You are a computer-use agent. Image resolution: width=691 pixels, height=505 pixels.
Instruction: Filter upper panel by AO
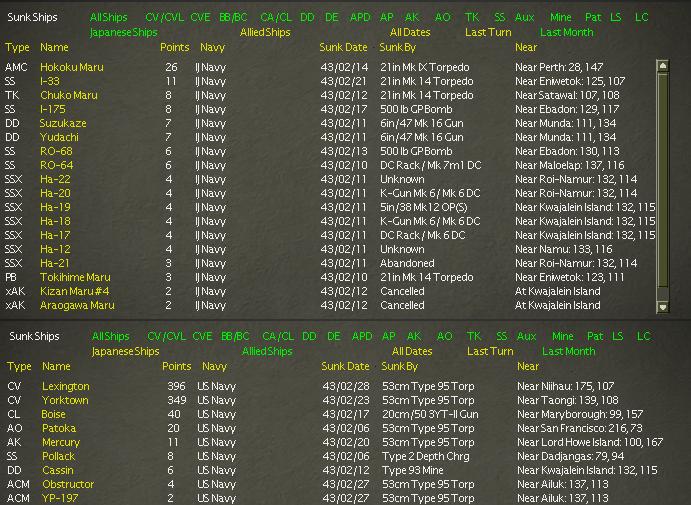[442, 17]
